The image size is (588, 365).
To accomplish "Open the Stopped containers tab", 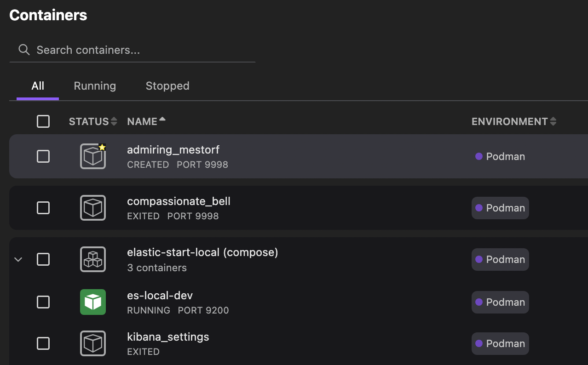I will 167,86.
